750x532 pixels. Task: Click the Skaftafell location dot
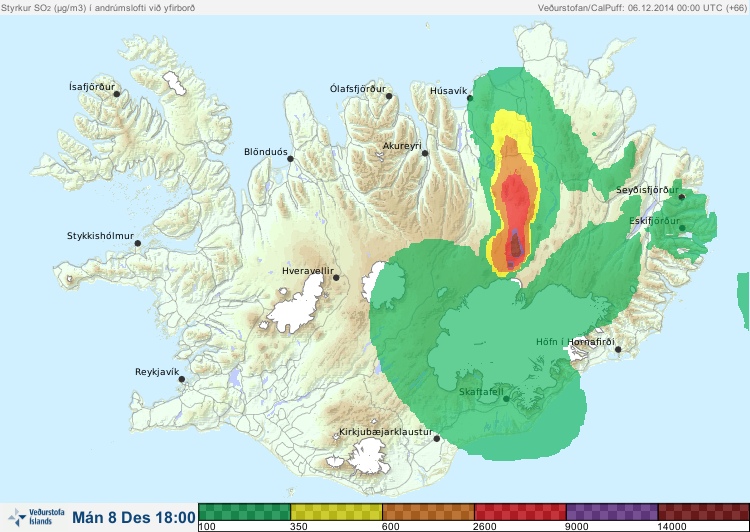[506, 399]
